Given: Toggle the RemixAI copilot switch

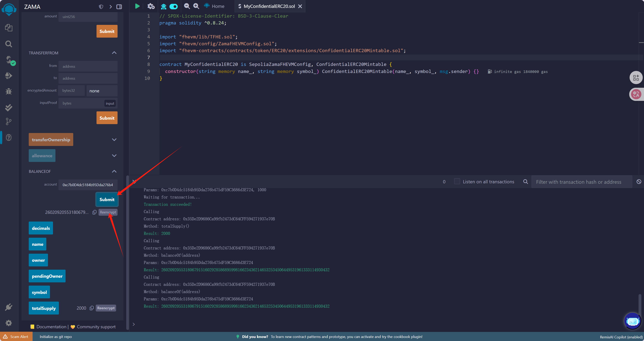Looking at the screenshot, I should point(174,6).
